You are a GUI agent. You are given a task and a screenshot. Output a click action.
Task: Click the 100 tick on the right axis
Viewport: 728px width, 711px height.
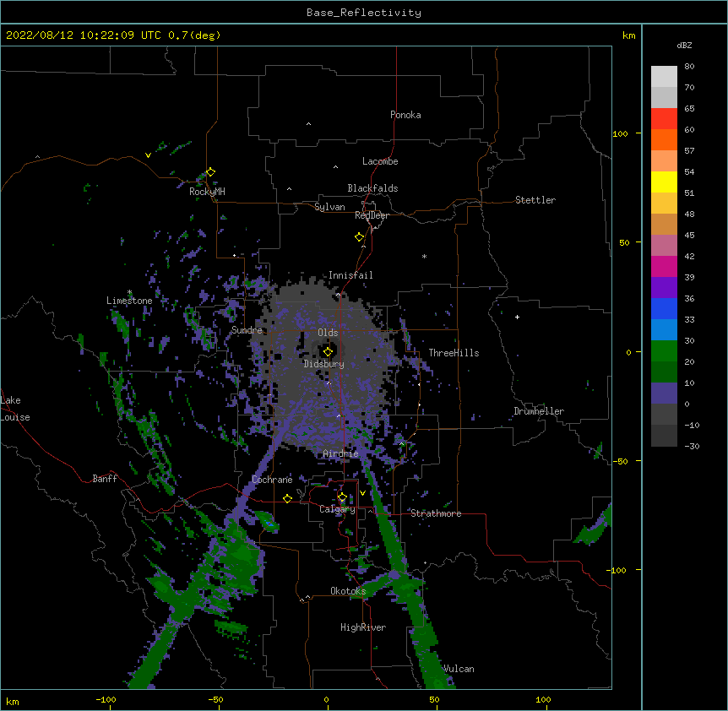coord(620,133)
